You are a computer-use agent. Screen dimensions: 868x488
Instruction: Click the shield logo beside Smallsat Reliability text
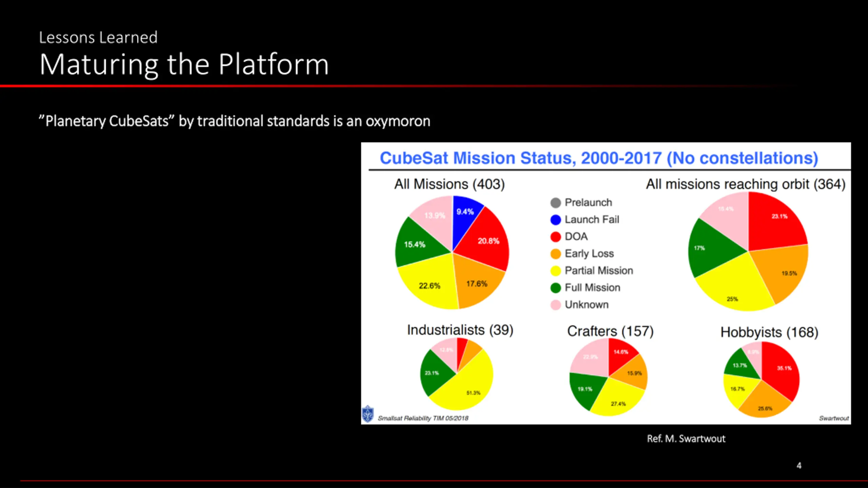click(368, 414)
